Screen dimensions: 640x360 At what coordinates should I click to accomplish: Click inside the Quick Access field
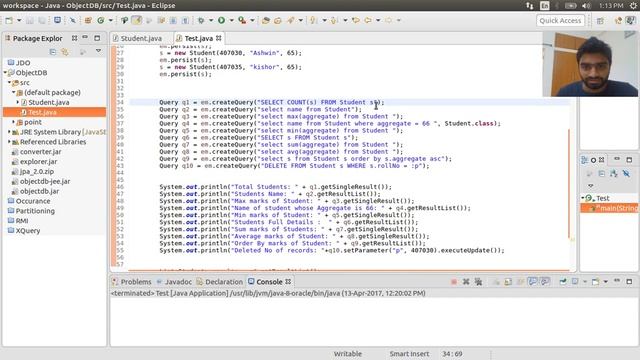click(560, 20)
